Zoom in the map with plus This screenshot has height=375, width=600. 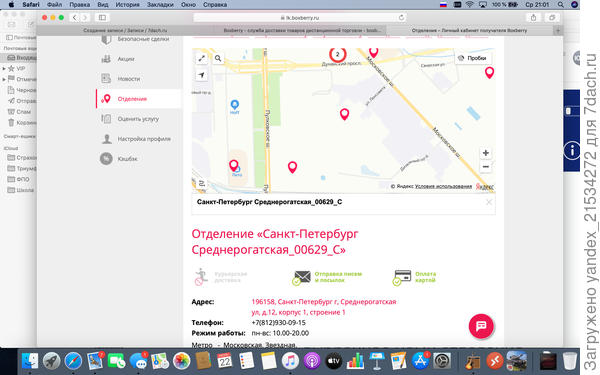pos(486,153)
